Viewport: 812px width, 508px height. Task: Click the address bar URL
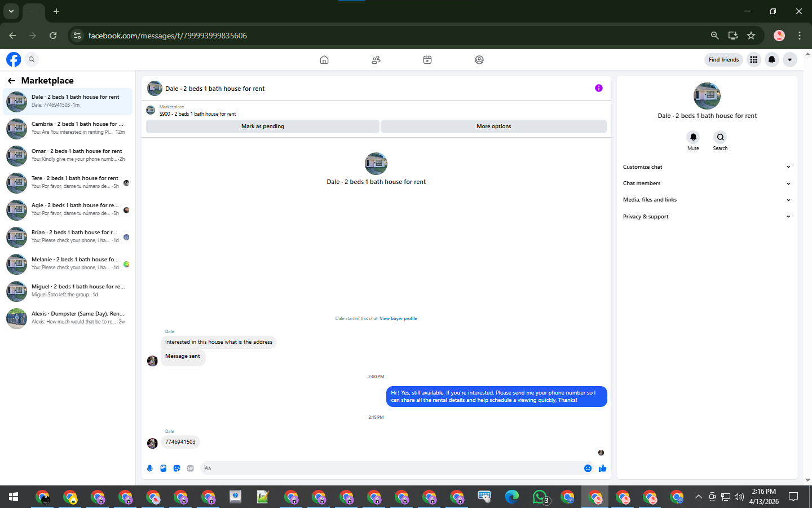(167, 36)
